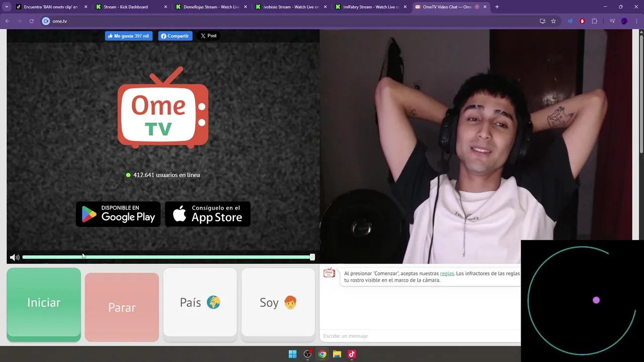Click the green volume slider track
The image size is (644, 362).
point(167,257)
